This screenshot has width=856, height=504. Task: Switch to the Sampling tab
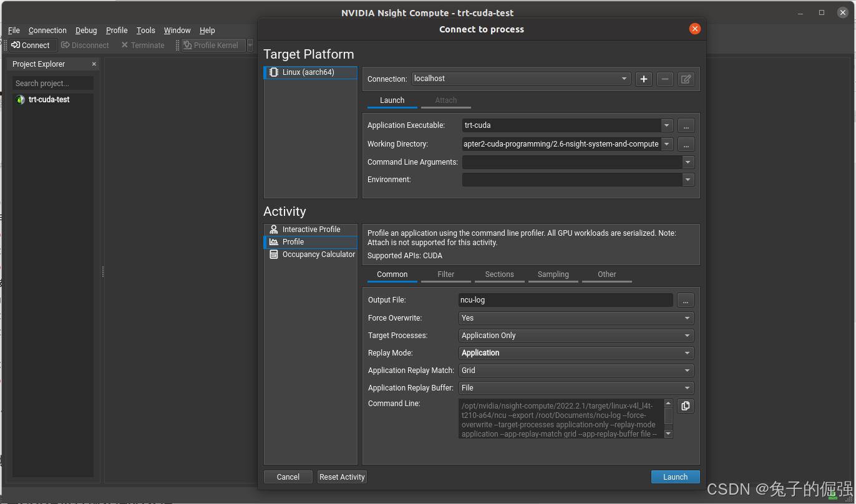[x=553, y=274]
